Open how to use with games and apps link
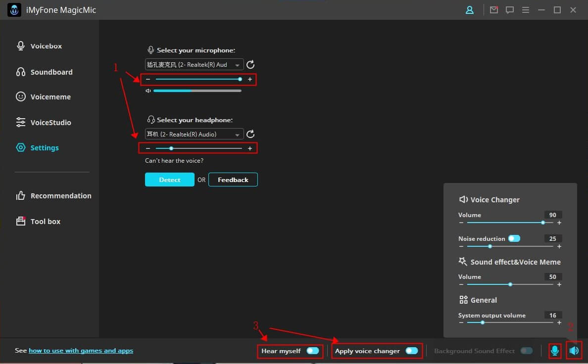 pyautogui.click(x=81, y=351)
